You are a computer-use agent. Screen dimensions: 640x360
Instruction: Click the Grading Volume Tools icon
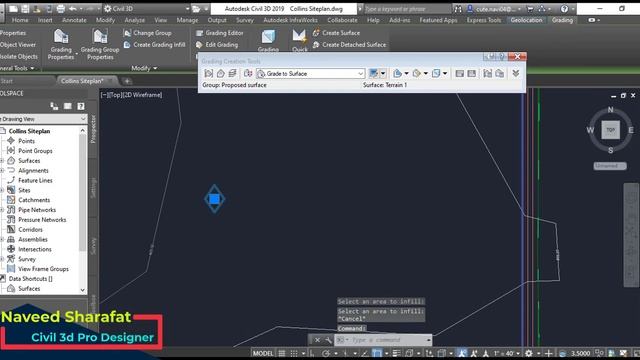click(x=436, y=73)
